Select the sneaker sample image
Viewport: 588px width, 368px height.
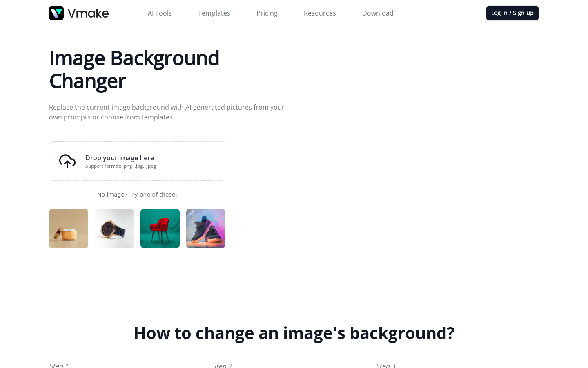(205, 228)
